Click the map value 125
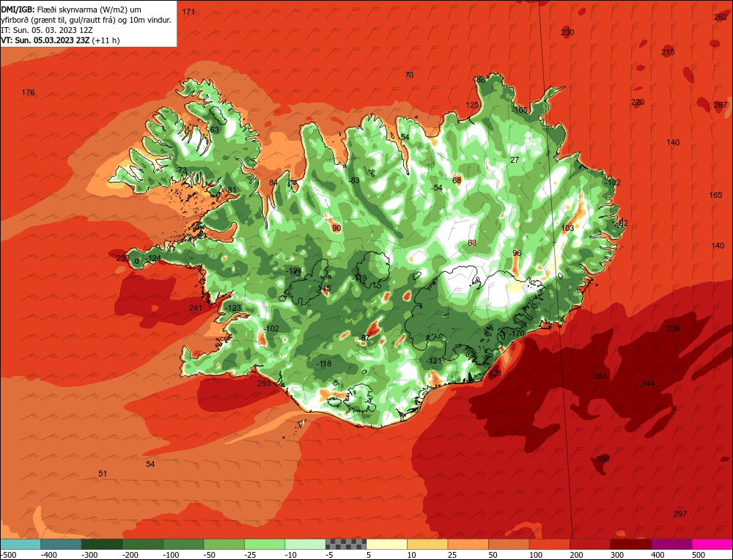This screenshot has width=733, height=560. (473, 105)
